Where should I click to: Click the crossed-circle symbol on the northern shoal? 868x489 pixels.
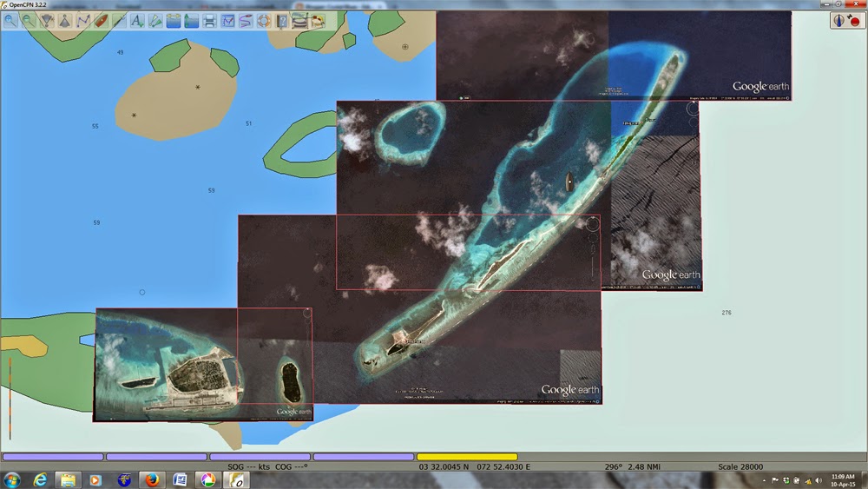[405, 47]
